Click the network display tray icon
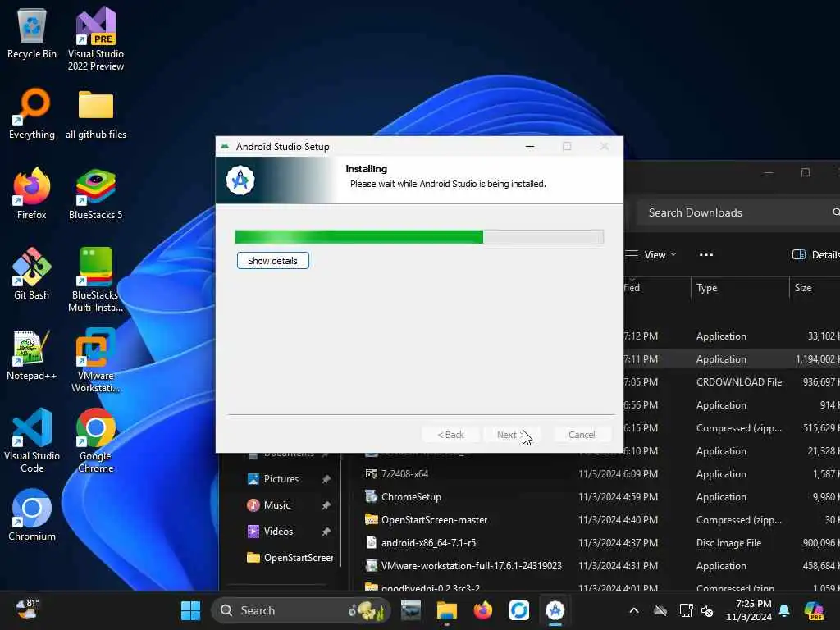Screen dimensions: 840x630 click(x=686, y=610)
